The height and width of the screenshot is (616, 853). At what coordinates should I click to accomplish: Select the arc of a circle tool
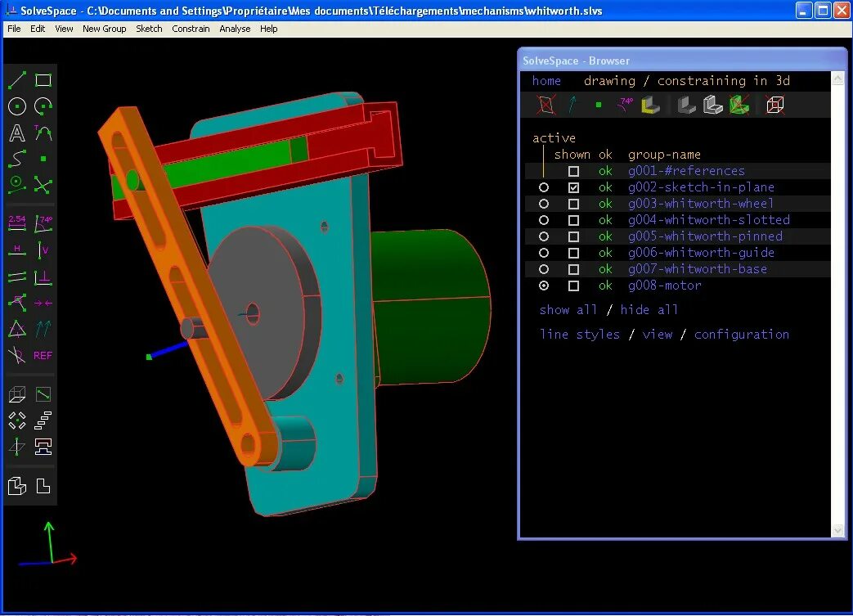click(x=43, y=106)
